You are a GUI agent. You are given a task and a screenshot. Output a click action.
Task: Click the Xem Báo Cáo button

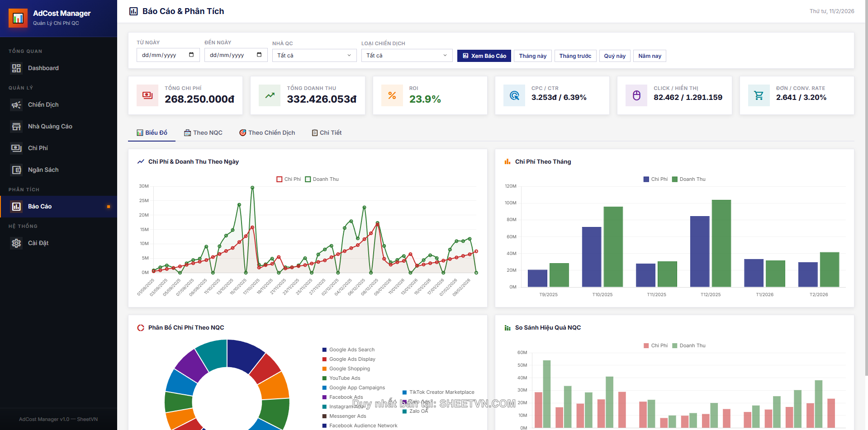[484, 56]
